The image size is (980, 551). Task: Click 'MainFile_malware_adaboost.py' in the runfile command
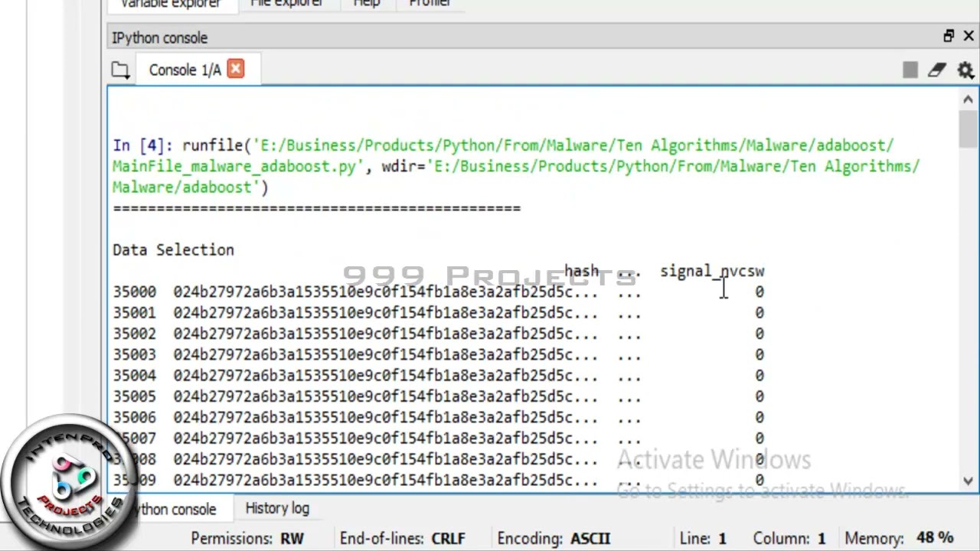234,167
